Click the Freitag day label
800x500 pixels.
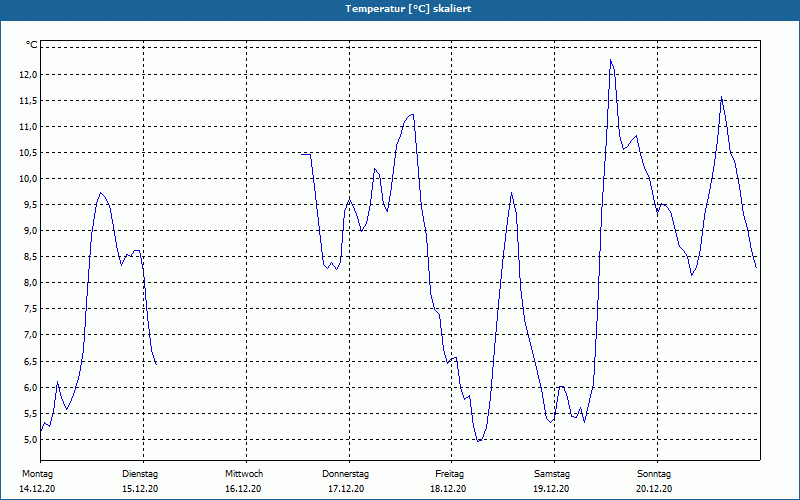(x=449, y=474)
